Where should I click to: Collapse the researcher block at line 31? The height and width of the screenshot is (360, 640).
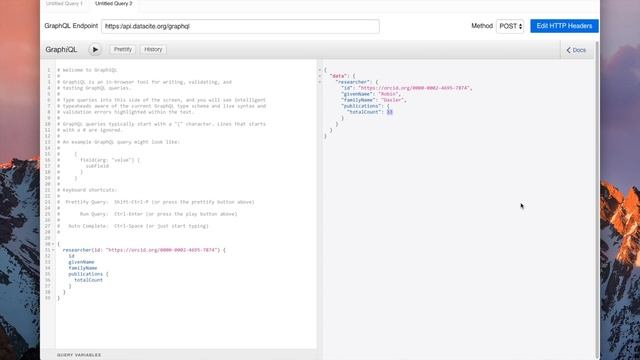pos(53,250)
